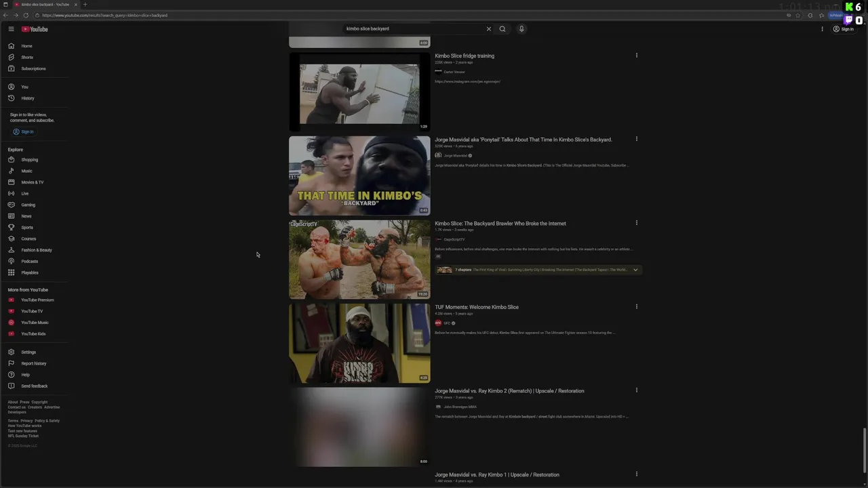The height and width of the screenshot is (488, 868).
Task: Open YouTube settings three-dot menu in header
Action: 822,29
